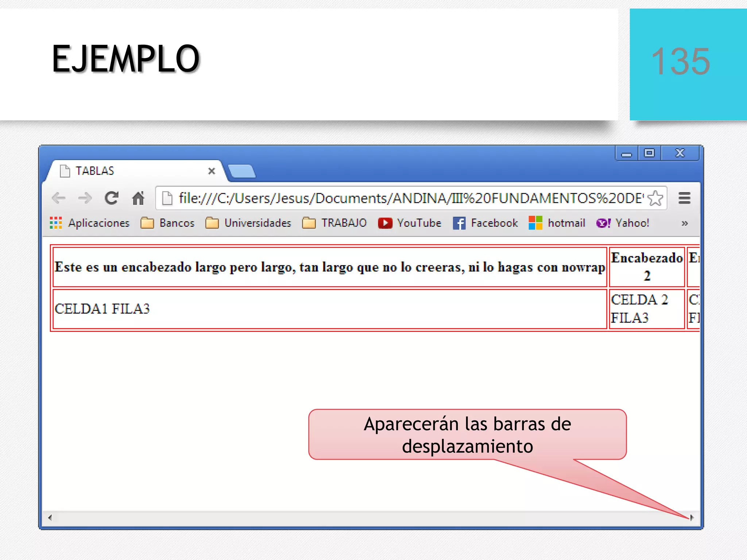Image resolution: width=747 pixels, height=560 pixels.
Task: Bookmark page with the star icon
Action: pos(655,198)
